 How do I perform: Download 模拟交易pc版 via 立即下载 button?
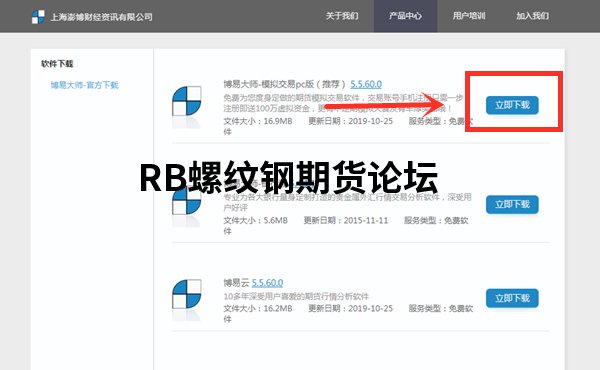click(x=512, y=105)
